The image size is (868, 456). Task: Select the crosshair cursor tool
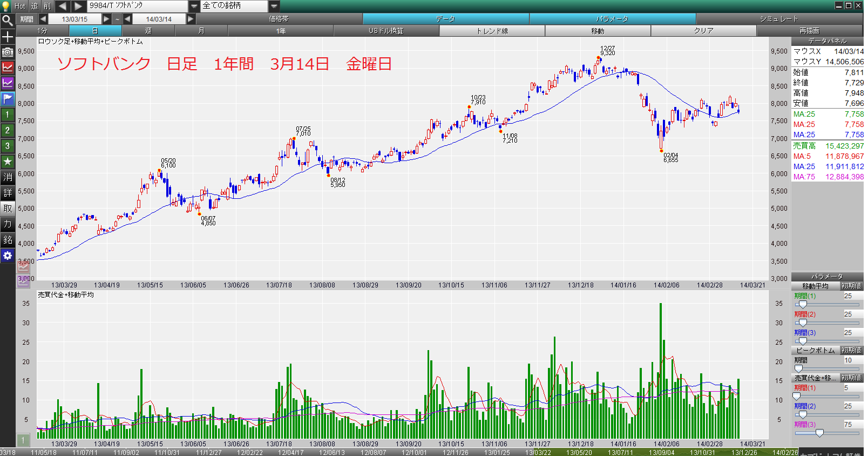(x=8, y=37)
